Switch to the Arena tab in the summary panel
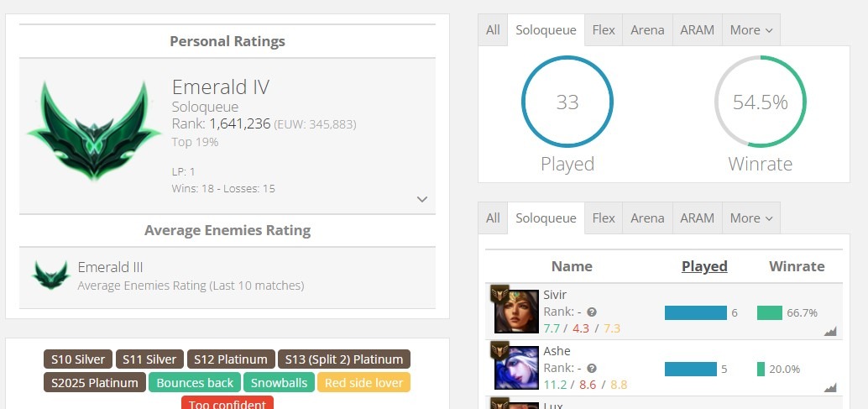 pyautogui.click(x=647, y=30)
